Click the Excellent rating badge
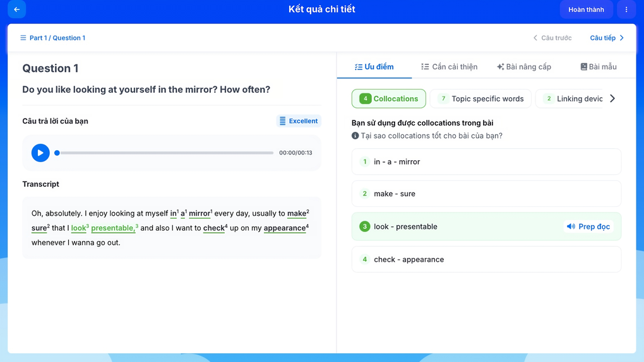This screenshot has width=644, height=362. point(299,121)
